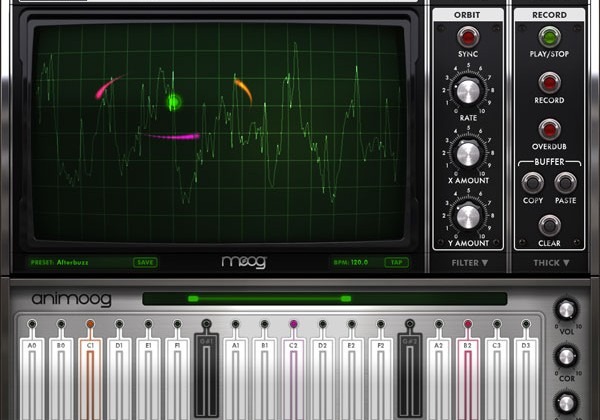Click the pin above the A1 key
The image size is (600, 420).
[x=236, y=324]
